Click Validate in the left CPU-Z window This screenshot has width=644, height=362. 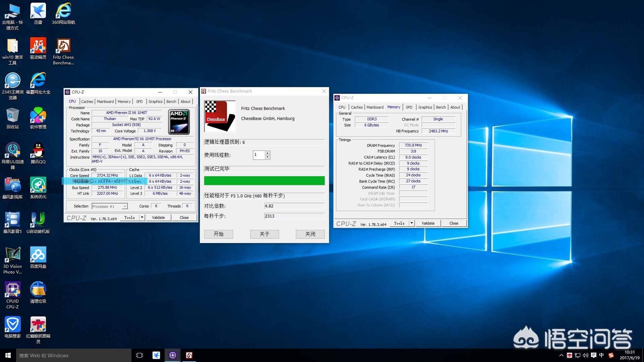point(158,218)
